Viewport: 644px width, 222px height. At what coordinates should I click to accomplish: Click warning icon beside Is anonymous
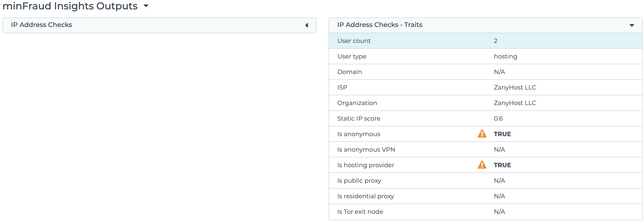click(482, 134)
